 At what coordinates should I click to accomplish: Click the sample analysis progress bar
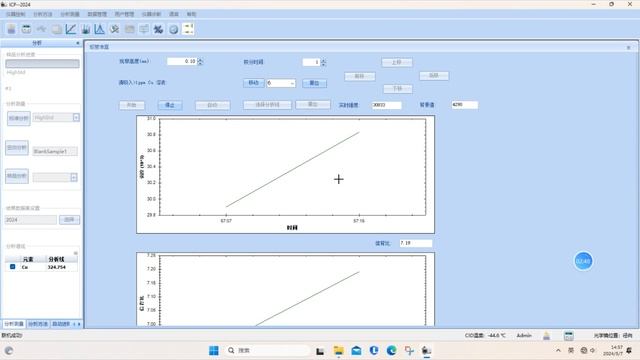click(42, 64)
